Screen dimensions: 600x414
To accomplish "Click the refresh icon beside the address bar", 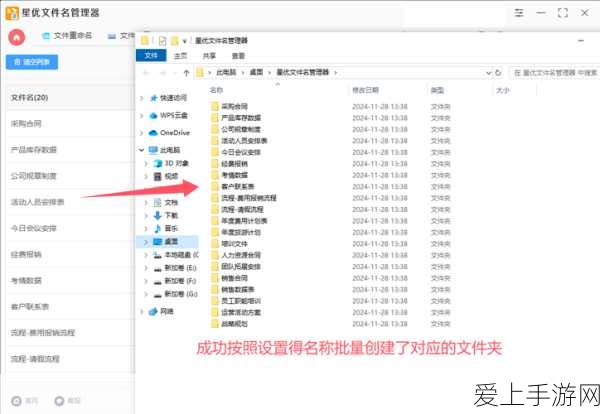I will click(498, 73).
